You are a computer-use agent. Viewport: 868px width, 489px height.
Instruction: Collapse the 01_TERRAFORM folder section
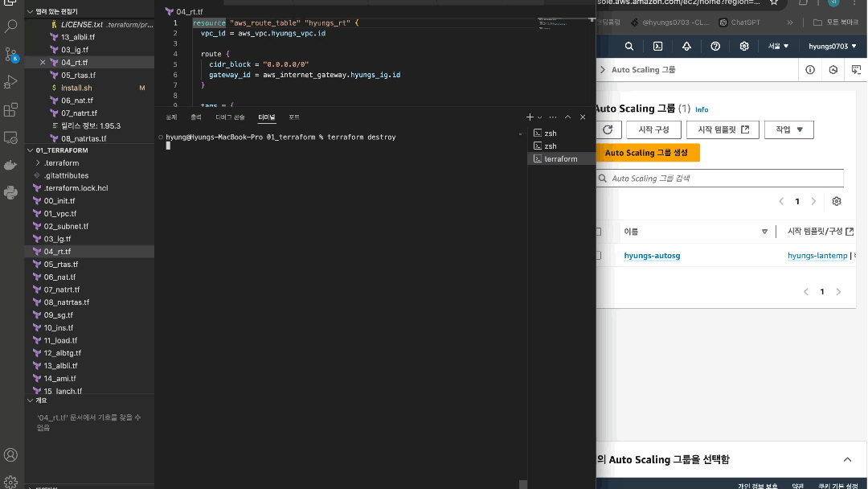30,150
